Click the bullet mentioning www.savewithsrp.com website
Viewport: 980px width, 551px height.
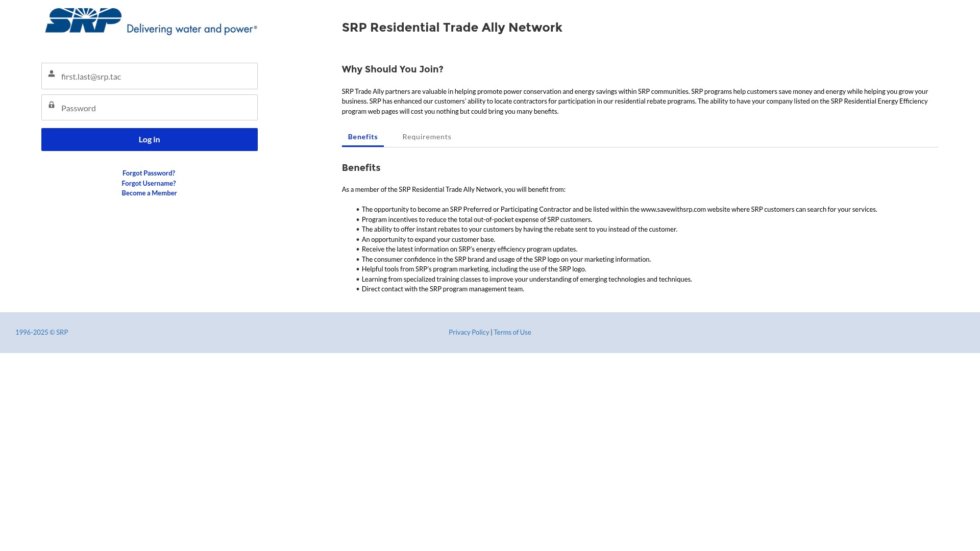[x=619, y=209]
